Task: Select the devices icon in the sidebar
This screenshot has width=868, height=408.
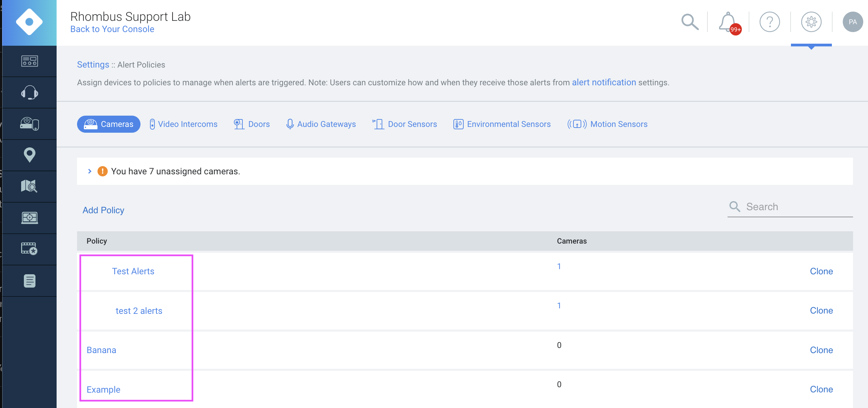Action: click(29, 123)
